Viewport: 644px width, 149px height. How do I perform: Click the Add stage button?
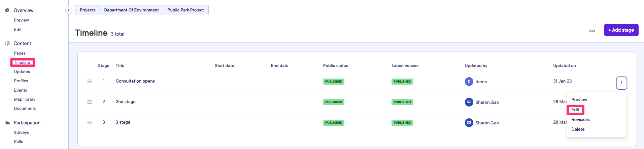pyautogui.click(x=621, y=30)
